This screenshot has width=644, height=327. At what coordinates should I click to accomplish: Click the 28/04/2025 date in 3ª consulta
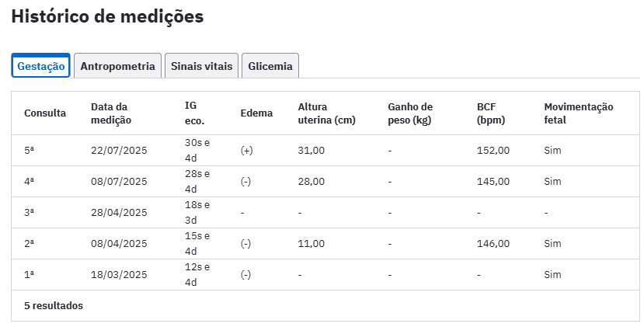pos(119,213)
